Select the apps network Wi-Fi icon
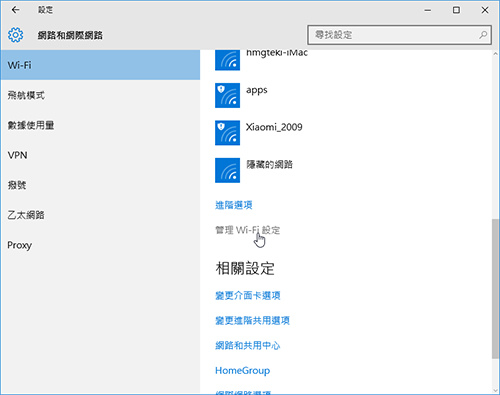The height and width of the screenshot is (395, 500). click(x=227, y=95)
